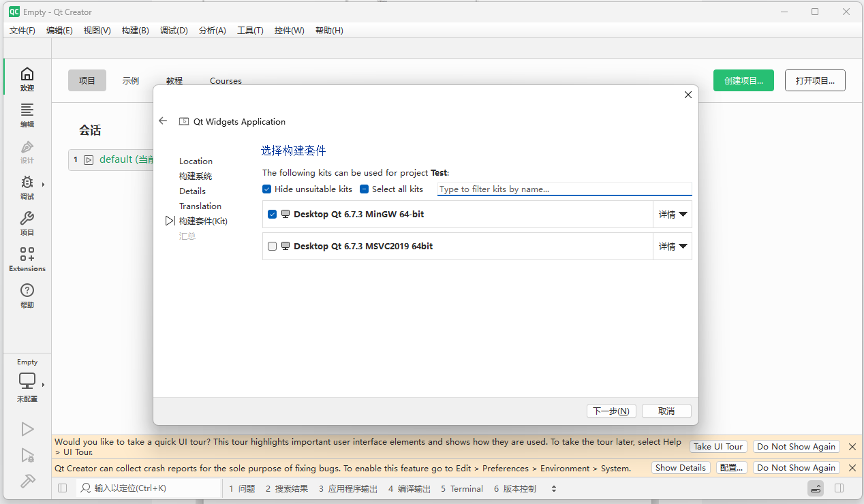Build project with hammer icon
This screenshot has width=864, height=504.
(27, 481)
